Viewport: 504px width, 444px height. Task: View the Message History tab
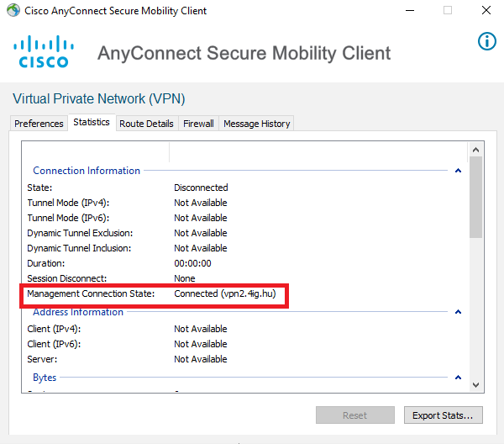[256, 124]
